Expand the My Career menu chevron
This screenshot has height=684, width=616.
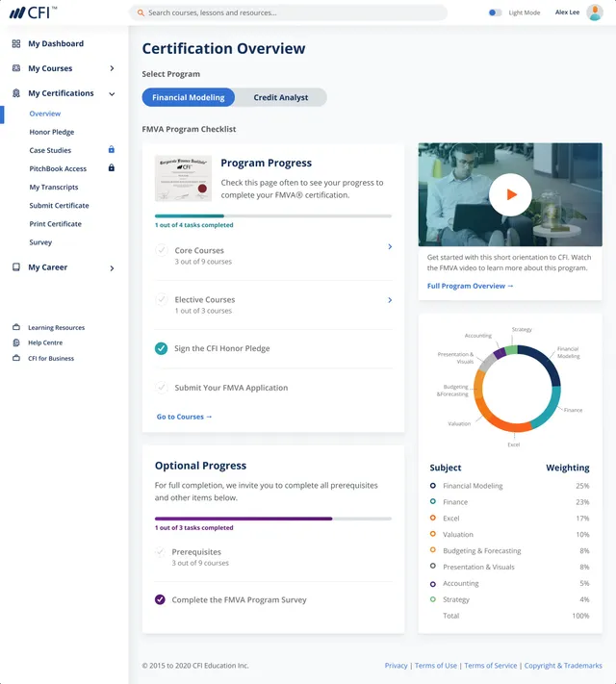point(113,268)
